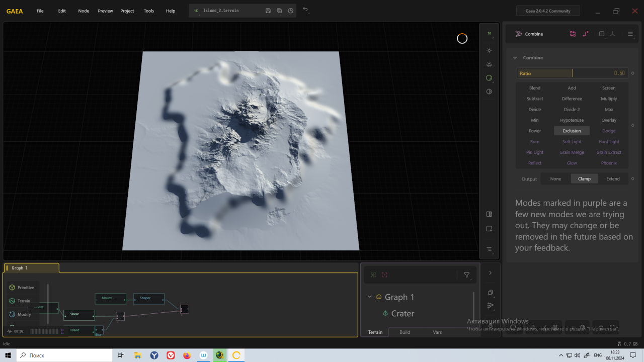Click the green circle render mode icon

click(489, 78)
